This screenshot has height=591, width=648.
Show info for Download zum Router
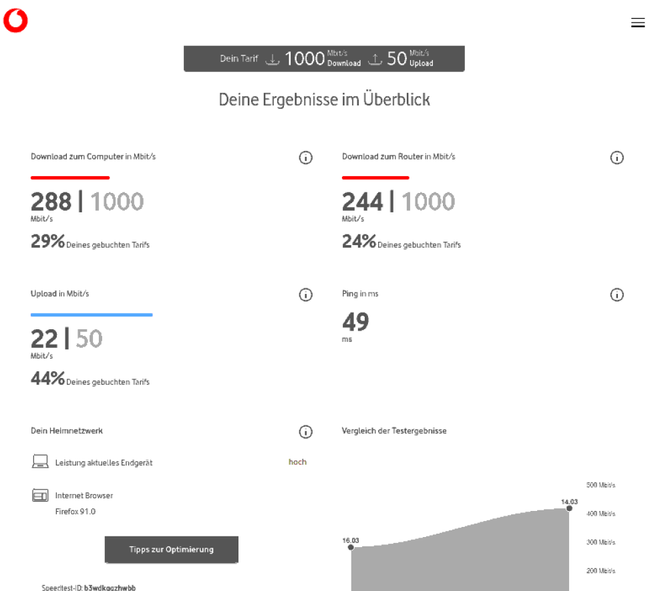click(617, 157)
